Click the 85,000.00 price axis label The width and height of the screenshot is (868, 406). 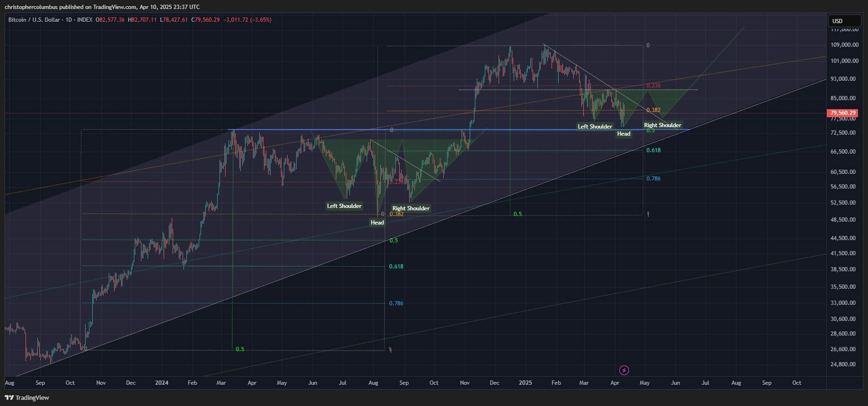(x=843, y=98)
